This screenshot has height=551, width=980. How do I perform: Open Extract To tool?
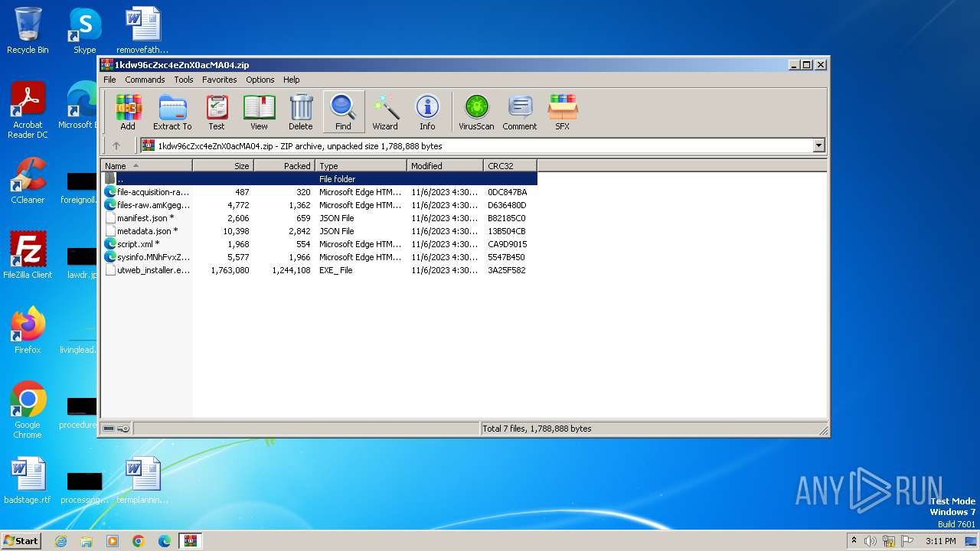click(172, 112)
